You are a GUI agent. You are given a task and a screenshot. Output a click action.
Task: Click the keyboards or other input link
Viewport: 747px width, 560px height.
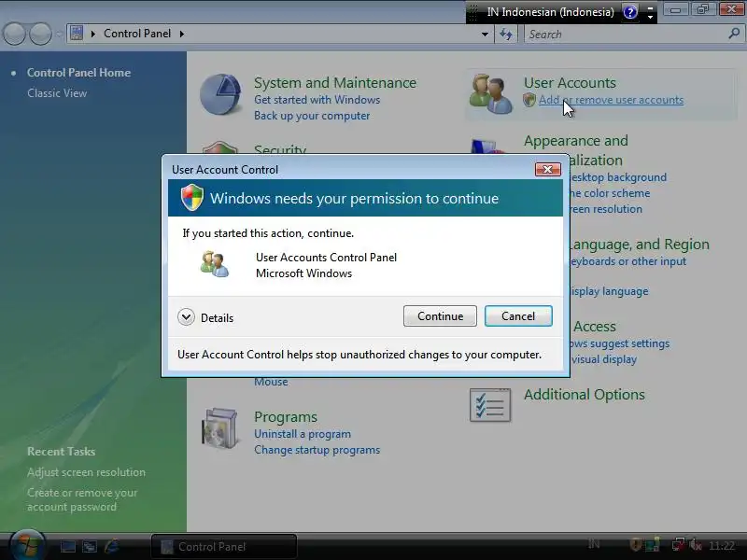(627, 261)
